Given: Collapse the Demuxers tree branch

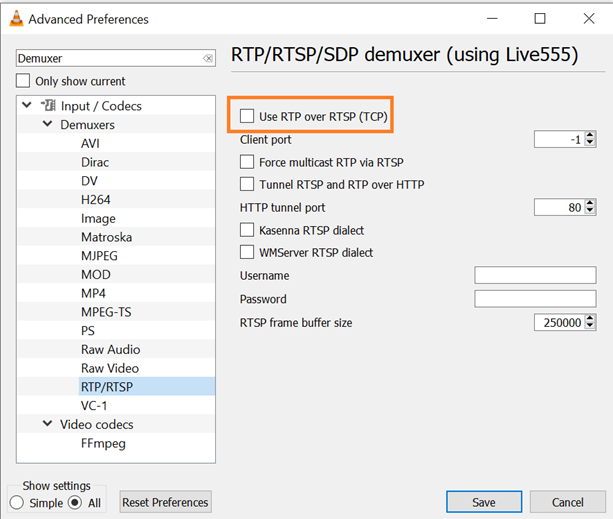Looking at the screenshot, I should pyautogui.click(x=47, y=125).
